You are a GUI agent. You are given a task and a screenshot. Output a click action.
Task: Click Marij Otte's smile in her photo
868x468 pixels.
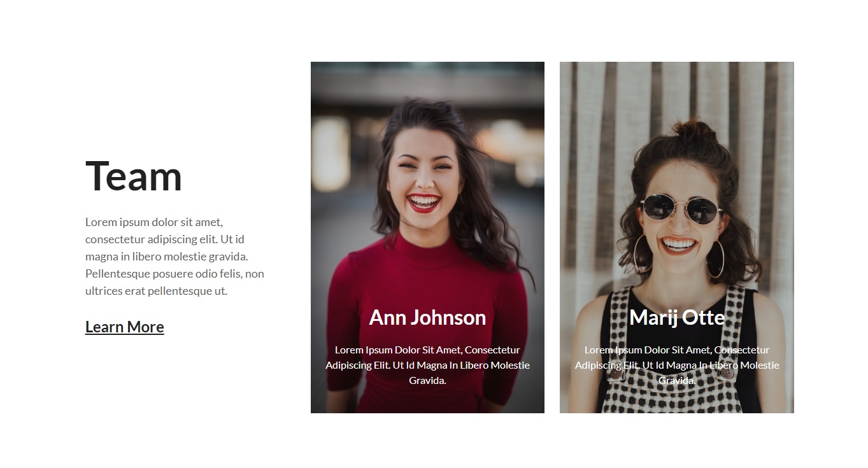click(x=679, y=245)
